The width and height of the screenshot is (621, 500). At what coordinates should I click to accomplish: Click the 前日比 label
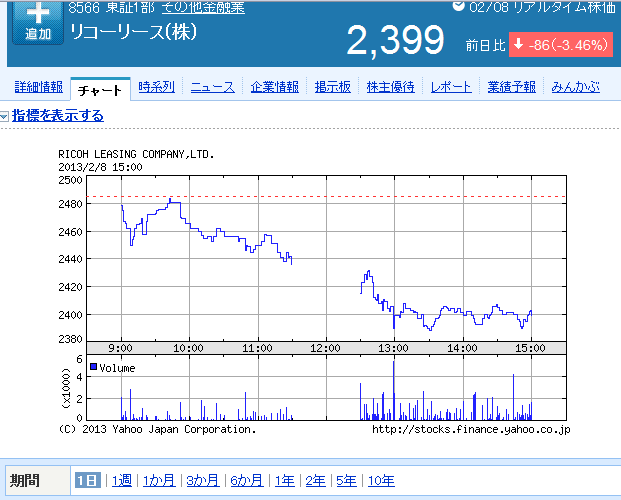point(486,45)
